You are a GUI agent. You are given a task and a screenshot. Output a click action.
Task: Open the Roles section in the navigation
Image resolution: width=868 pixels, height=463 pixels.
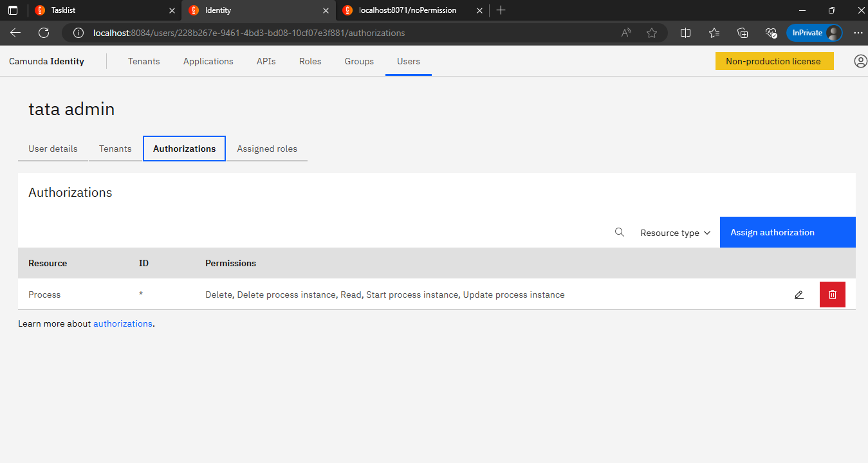pyautogui.click(x=309, y=61)
